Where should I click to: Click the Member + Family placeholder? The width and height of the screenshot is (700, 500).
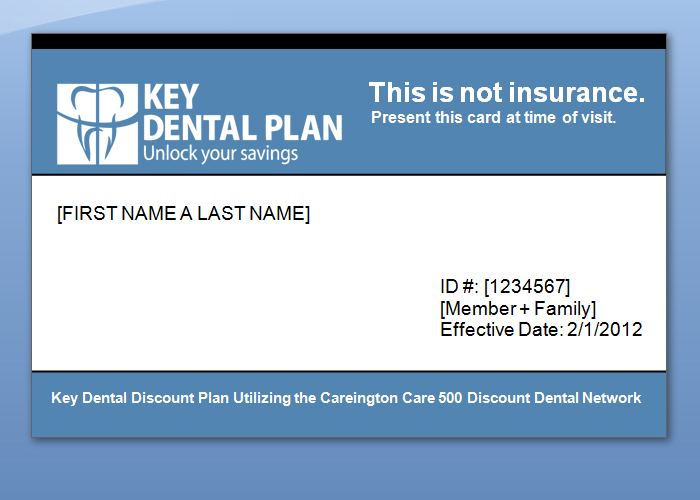518,308
